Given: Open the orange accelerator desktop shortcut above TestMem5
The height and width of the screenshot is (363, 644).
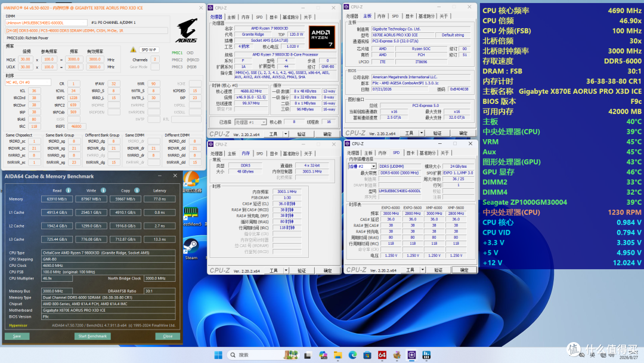Looking at the screenshot, I should [x=191, y=181].
